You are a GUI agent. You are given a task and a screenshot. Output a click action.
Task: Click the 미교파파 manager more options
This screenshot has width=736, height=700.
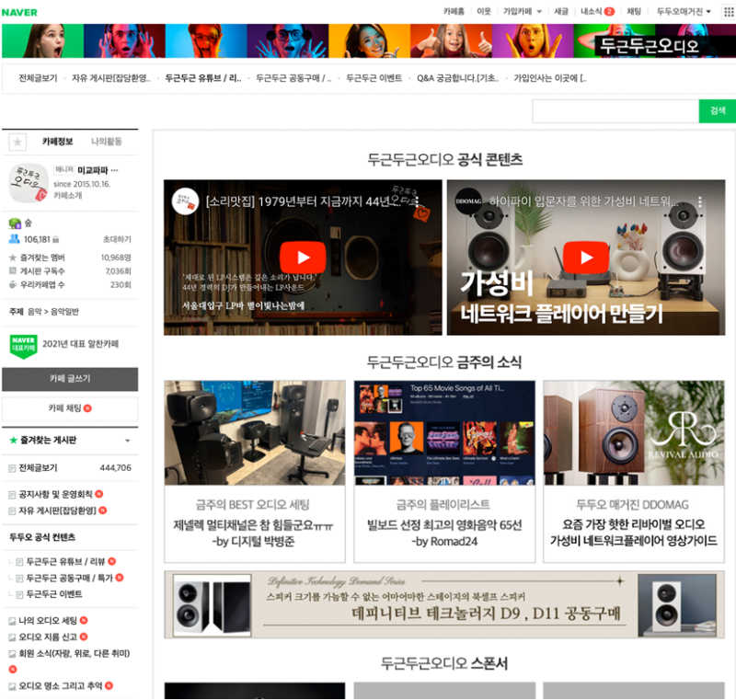click(114, 170)
